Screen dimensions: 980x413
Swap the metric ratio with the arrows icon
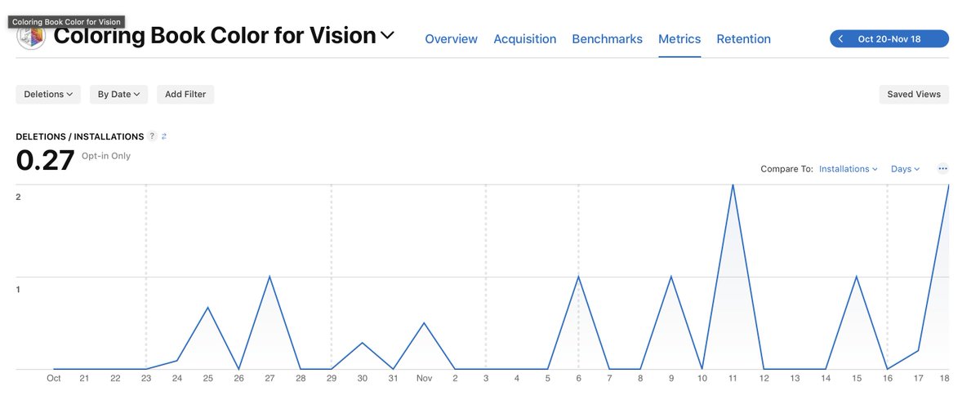[x=164, y=136]
